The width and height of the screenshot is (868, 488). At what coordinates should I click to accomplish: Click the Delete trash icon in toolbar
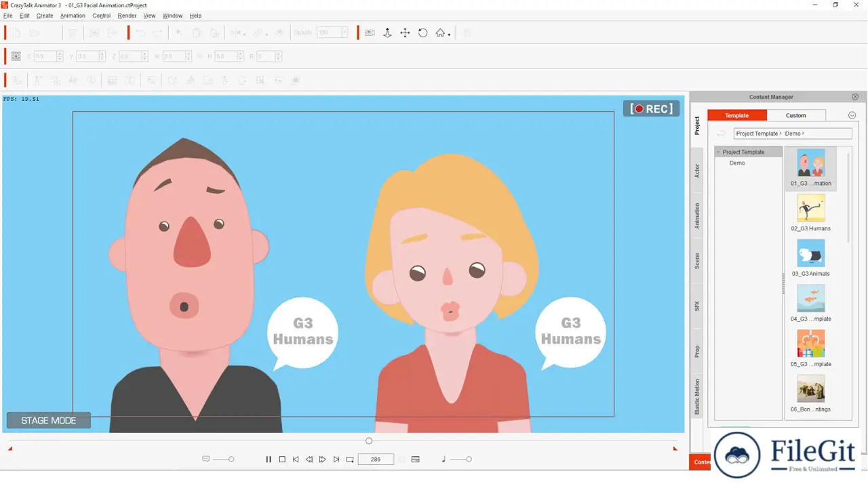(73, 33)
